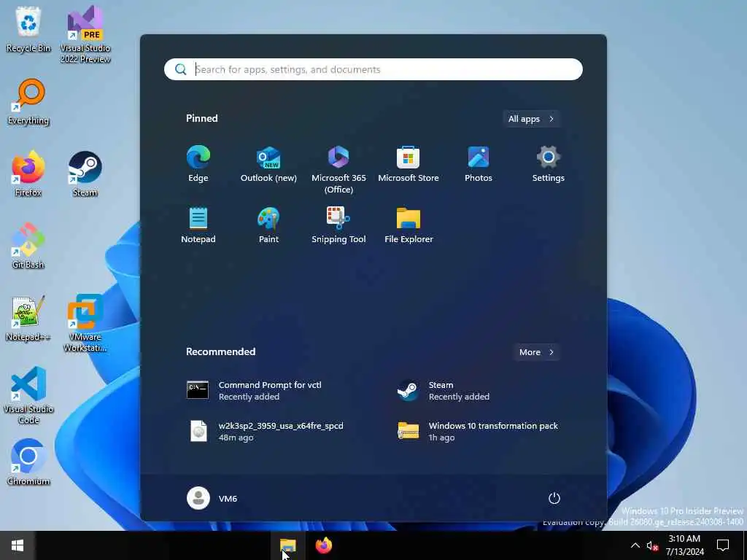Screen dimensions: 747x560
Task: Click the Windows Start button
Action: 18,545
